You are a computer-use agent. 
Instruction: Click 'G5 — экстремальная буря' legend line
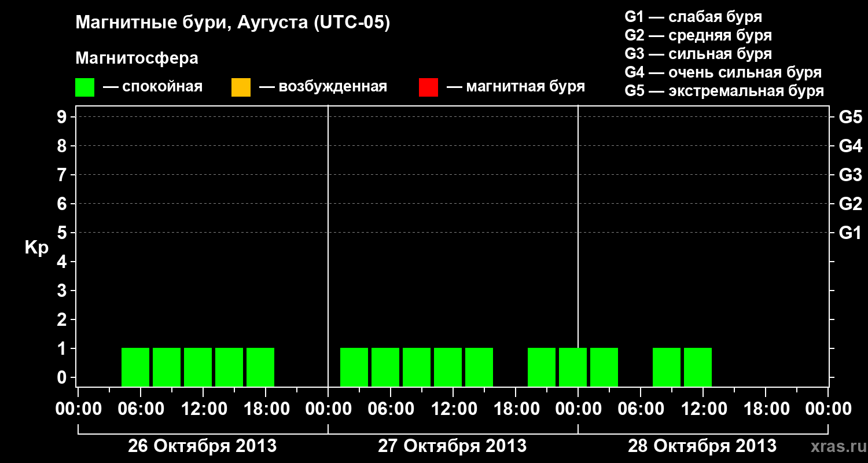[724, 91]
